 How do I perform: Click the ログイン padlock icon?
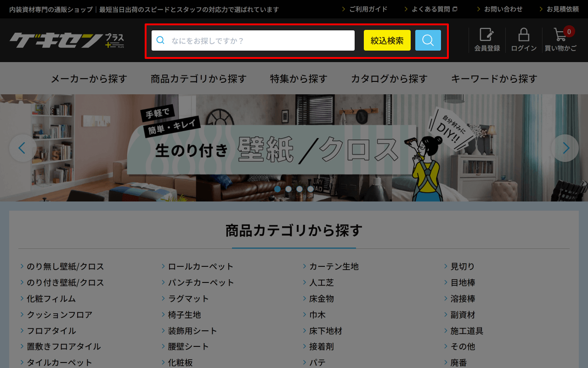tap(524, 40)
